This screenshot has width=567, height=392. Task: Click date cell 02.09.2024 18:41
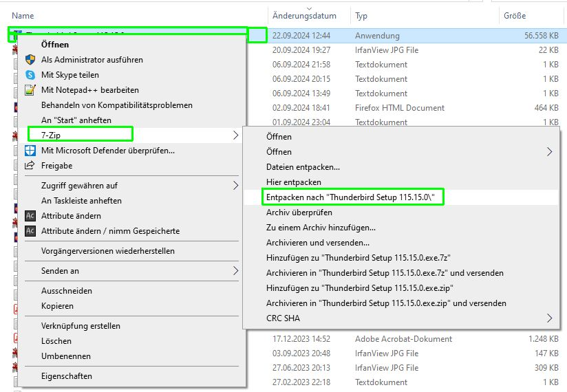click(x=301, y=108)
